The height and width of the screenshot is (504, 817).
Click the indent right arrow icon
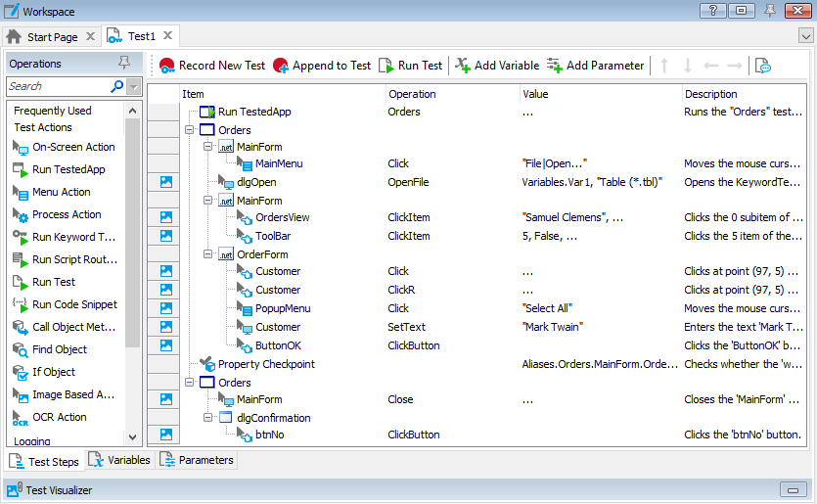click(x=735, y=66)
